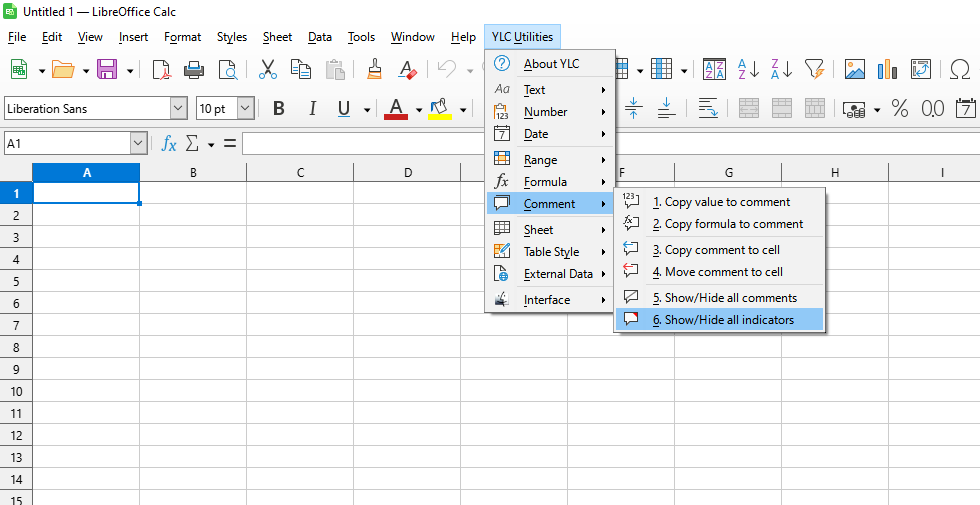The height and width of the screenshot is (505, 980).
Task: Toggle Bold formatting
Action: point(279,108)
